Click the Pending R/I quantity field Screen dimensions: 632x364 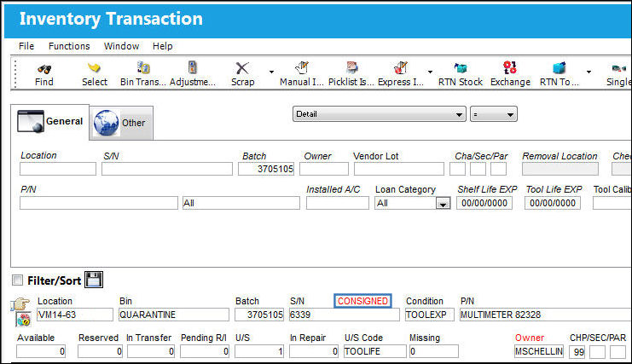click(x=205, y=351)
